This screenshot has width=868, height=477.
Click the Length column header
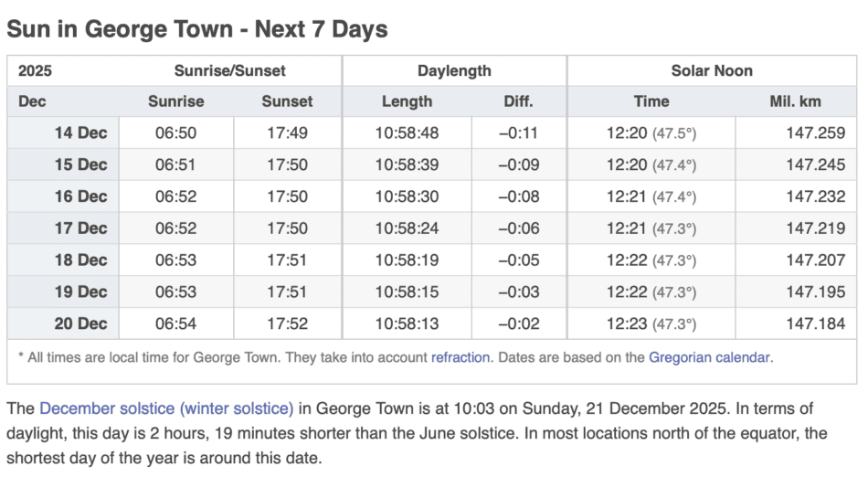[x=407, y=101]
